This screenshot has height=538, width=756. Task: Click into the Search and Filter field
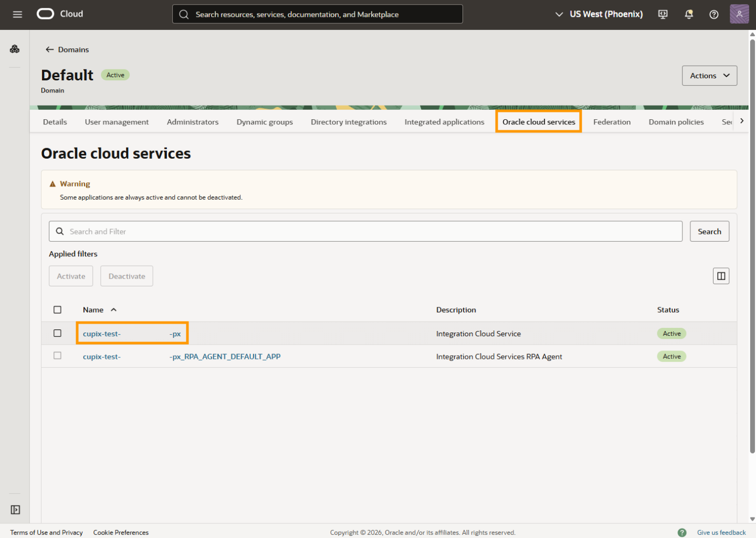click(365, 232)
